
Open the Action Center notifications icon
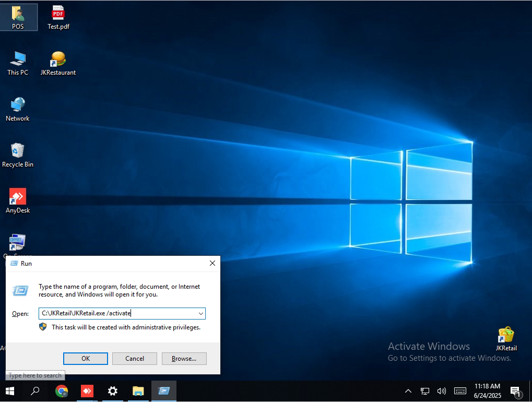click(x=516, y=392)
